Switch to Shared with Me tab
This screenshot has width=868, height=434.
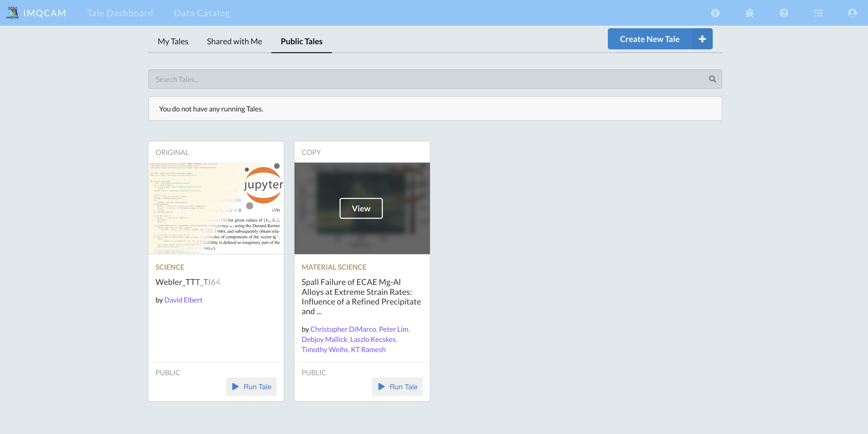coord(234,41)
